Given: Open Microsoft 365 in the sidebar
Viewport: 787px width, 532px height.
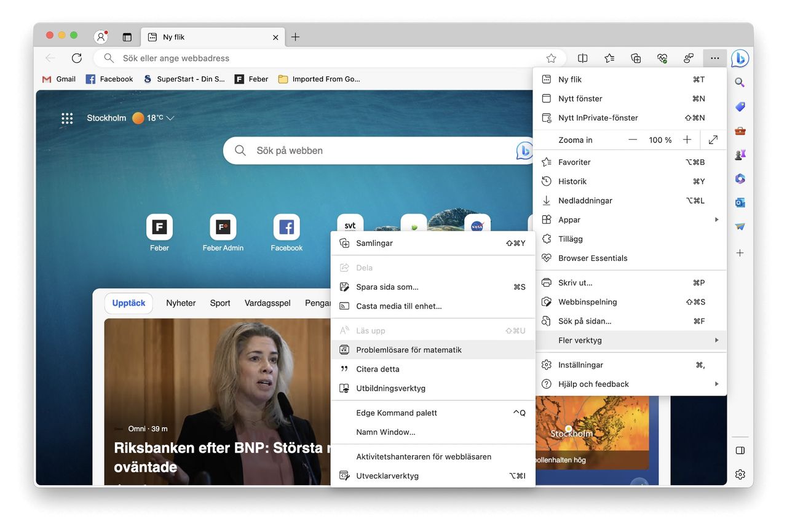Looking at the screenshot, I should click(740, 178).
